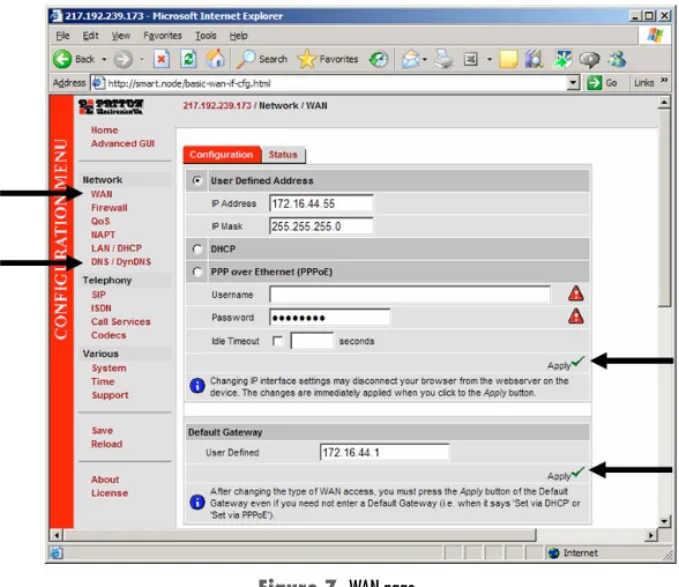Click the Go green arrow button
Viewport: 679px width, 587px height.
(x=595, y=82)
